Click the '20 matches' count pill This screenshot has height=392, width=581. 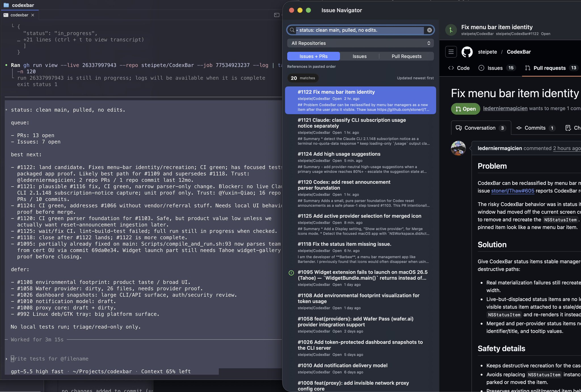(x=303, y=78)
